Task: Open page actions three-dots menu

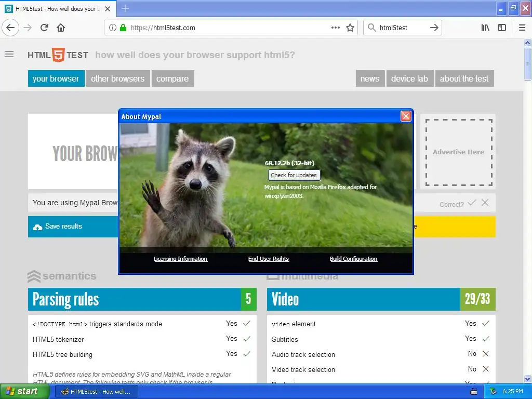Action: pos(335,28)
